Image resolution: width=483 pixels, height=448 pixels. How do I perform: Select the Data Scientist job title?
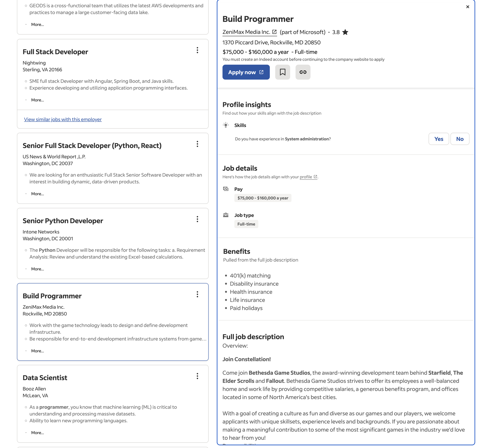point(45,378)
